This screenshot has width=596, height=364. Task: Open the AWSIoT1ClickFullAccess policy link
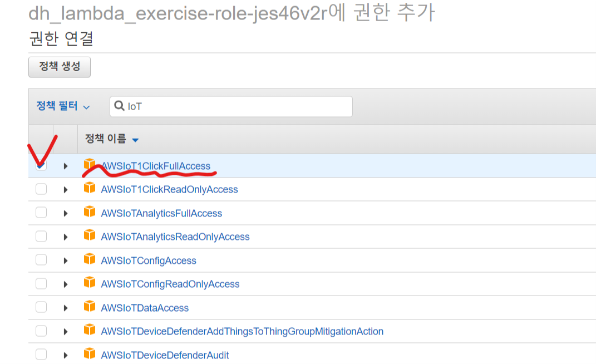click(155, 166)
